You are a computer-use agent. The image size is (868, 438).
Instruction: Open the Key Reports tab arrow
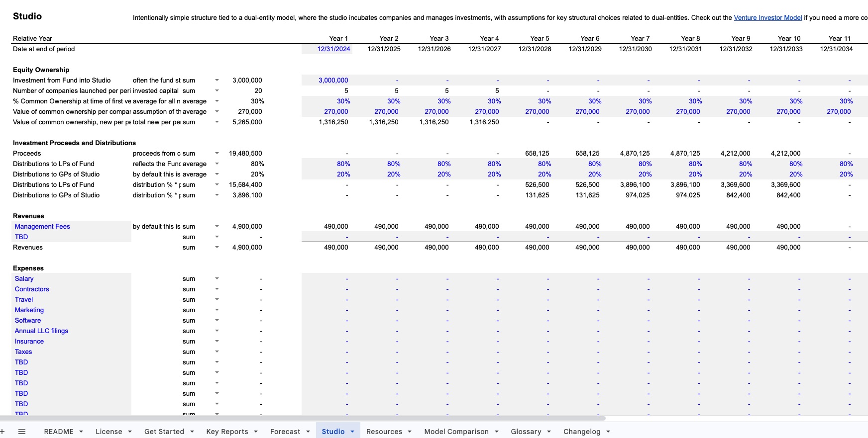click(x=256, y=432)
